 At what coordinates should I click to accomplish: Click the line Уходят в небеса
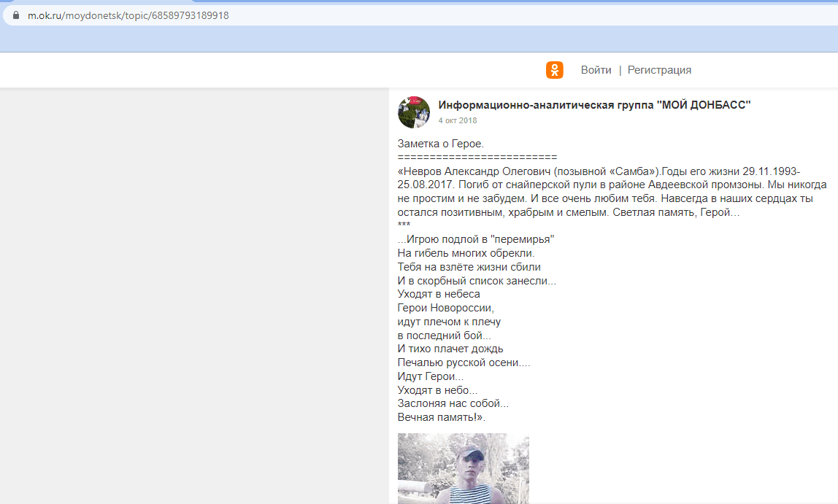click(439, 294)
